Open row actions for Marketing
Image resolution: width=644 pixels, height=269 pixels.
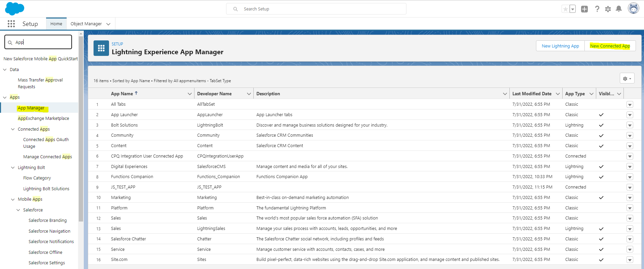(630, 198)
